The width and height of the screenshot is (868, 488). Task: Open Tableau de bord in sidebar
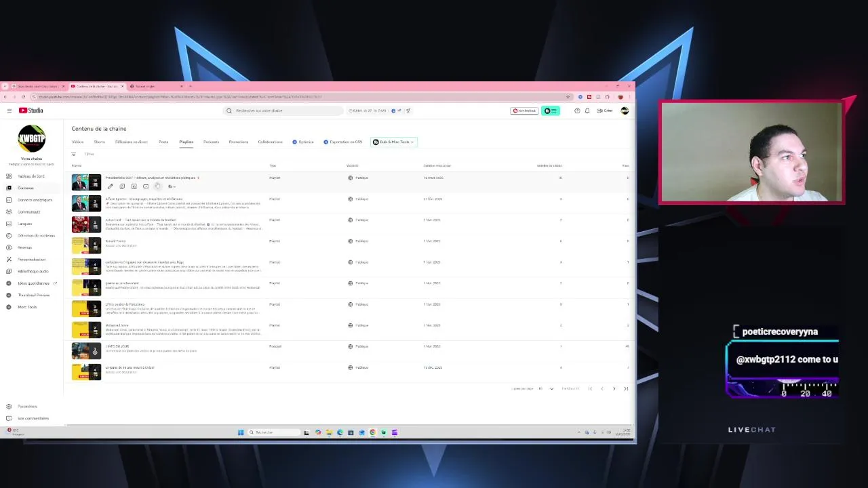click(31, 176)
